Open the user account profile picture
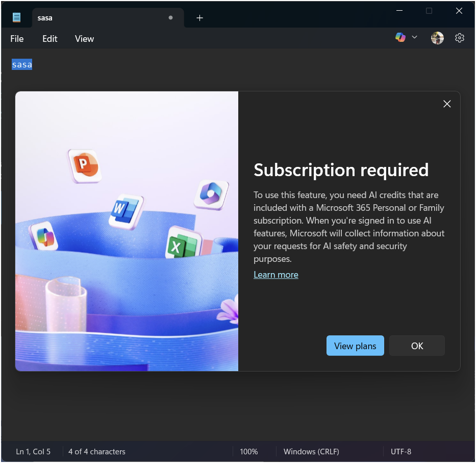Screen dimensions: 476x463 437,38
